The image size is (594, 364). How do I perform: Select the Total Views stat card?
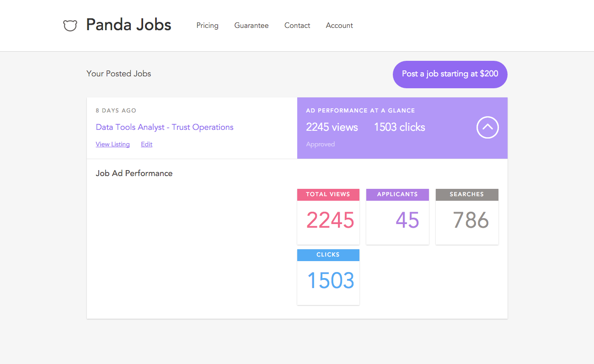pyautogui.click(x=328, y=217)
